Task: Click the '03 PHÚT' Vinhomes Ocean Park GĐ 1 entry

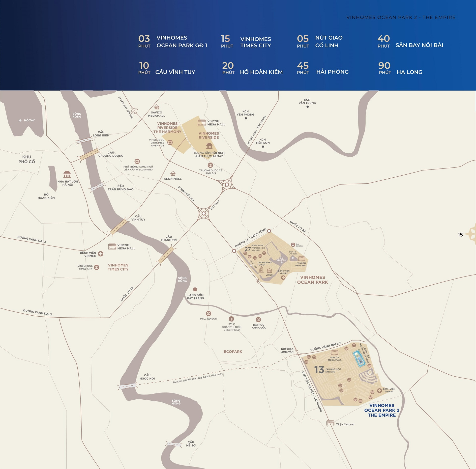Action: (x=173, y=41)
